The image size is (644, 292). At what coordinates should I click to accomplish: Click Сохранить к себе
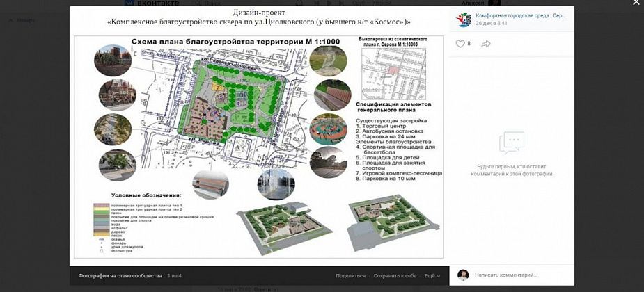(x=395, y=276)
